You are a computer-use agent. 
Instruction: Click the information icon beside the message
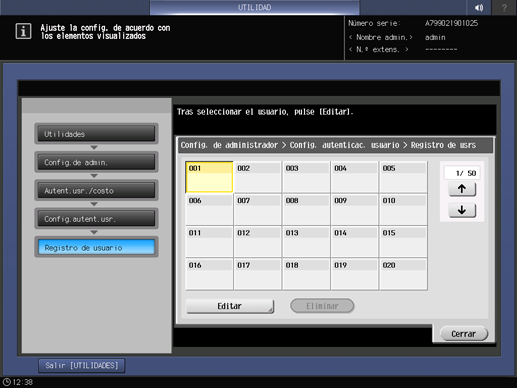pyautogui.click(x=23, y=31)
